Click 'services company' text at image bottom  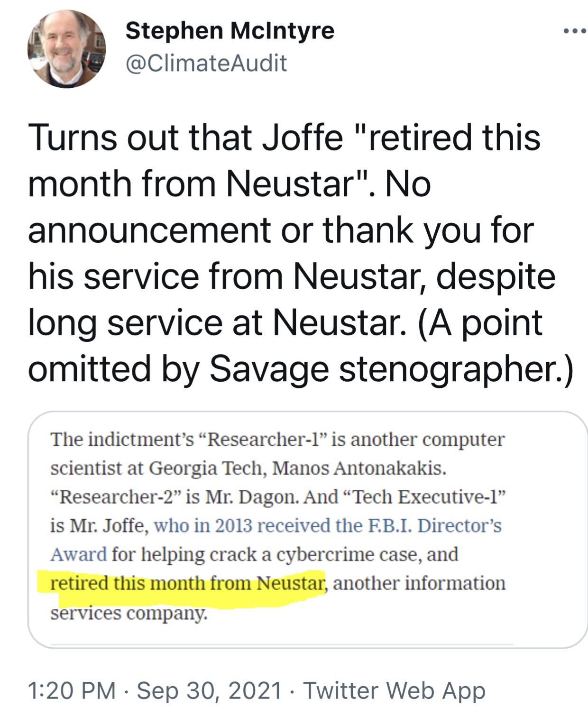point(129,613)
